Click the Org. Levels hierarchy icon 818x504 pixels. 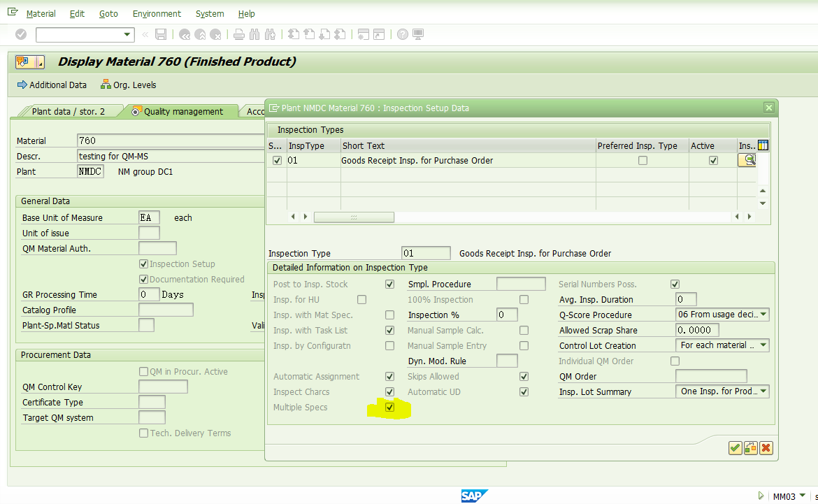coord(106,85)
